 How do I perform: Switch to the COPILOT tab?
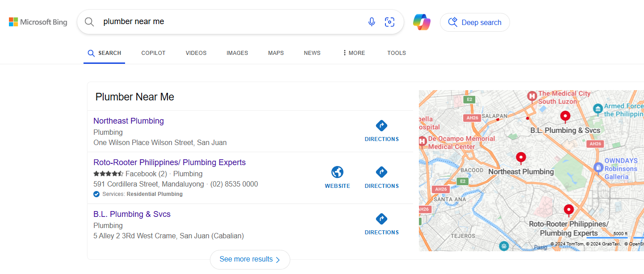pos(153,53)
